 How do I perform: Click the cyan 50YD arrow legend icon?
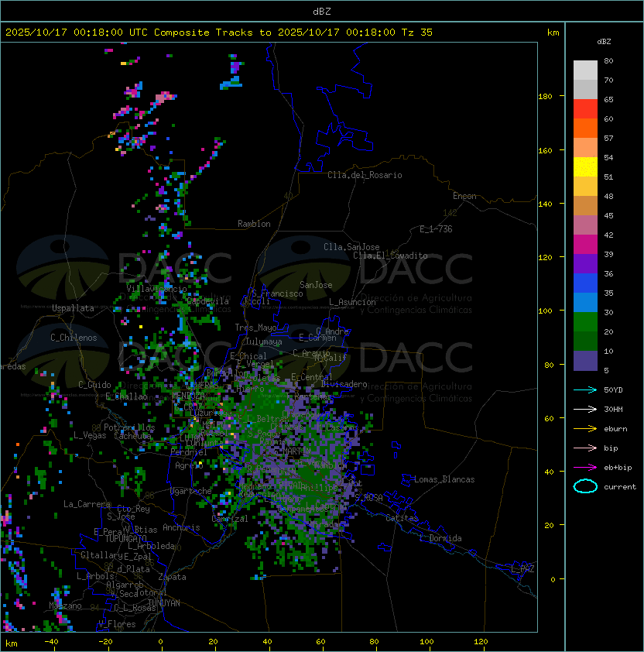pyautogui.click(x=585, y=389)
